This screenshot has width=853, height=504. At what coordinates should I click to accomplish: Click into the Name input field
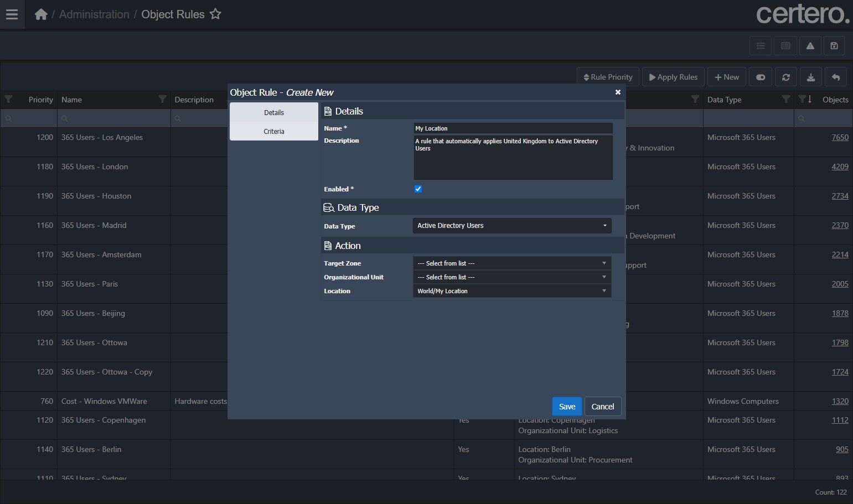coord(513,128)
